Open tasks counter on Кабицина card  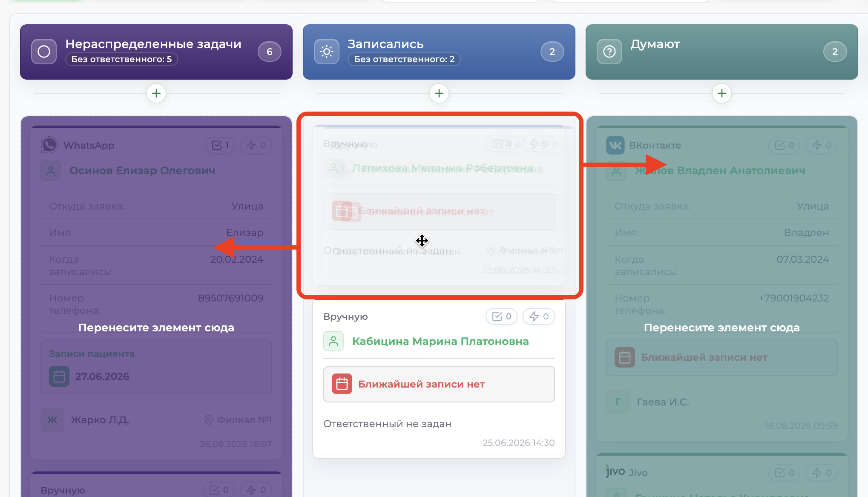501,316
